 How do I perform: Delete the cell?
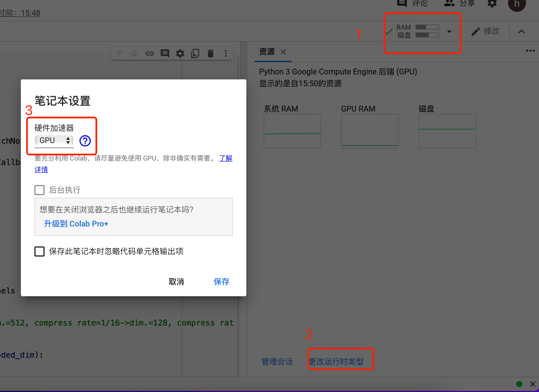[211, 53]
